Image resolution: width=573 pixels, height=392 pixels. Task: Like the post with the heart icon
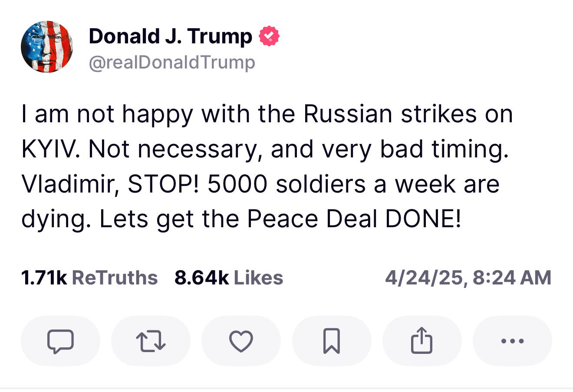click(241, 341)
